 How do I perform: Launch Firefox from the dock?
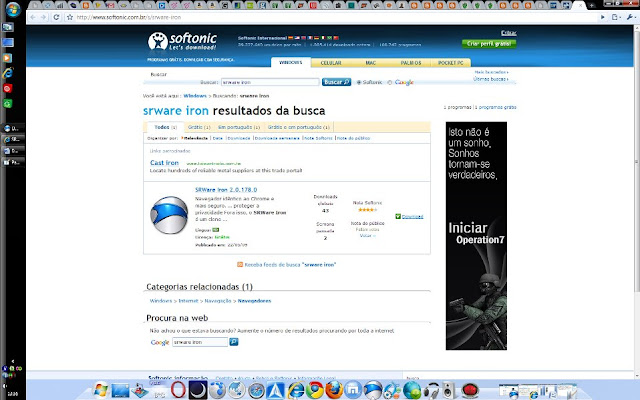pos(333,390)
